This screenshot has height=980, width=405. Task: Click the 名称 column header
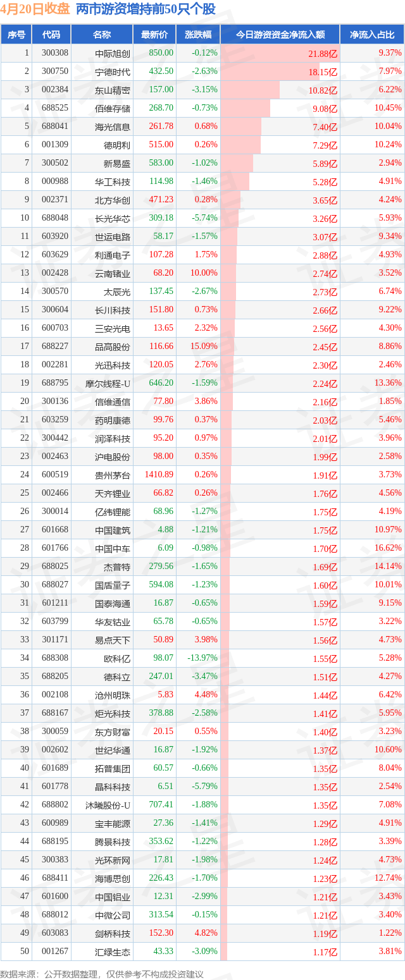[101, 34]
